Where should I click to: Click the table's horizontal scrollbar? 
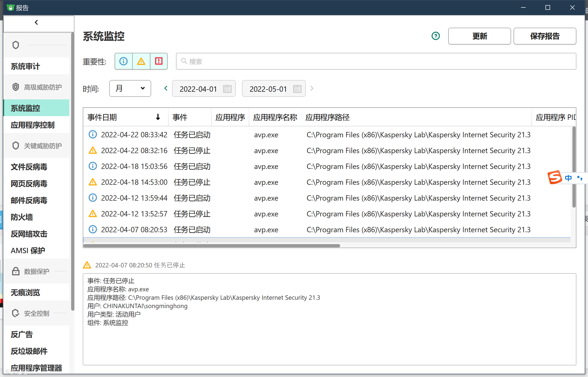point(212,246)
